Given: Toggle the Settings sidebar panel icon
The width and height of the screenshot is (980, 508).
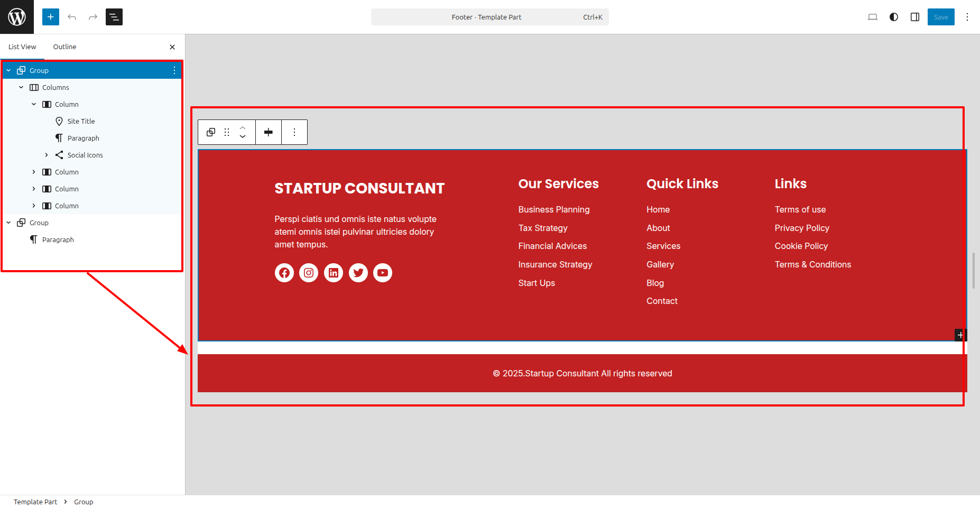Looking at the screenshot, I should coord(915,17).
